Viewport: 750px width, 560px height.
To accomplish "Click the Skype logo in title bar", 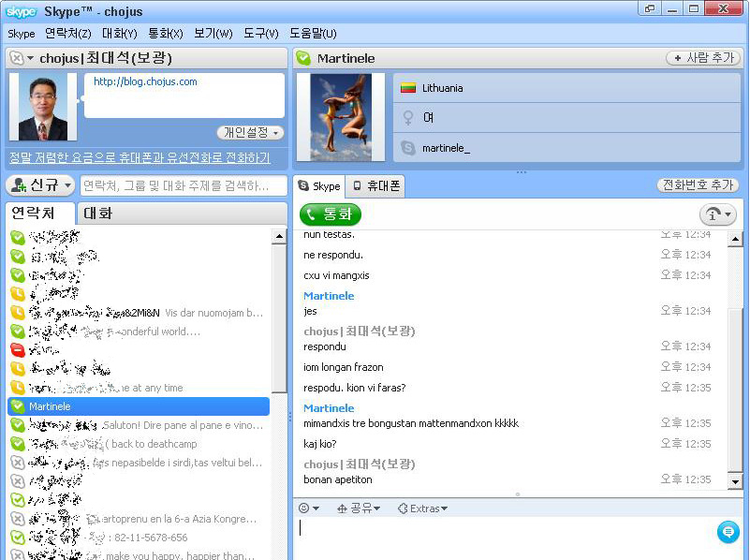I will click(x=21, y=11).
